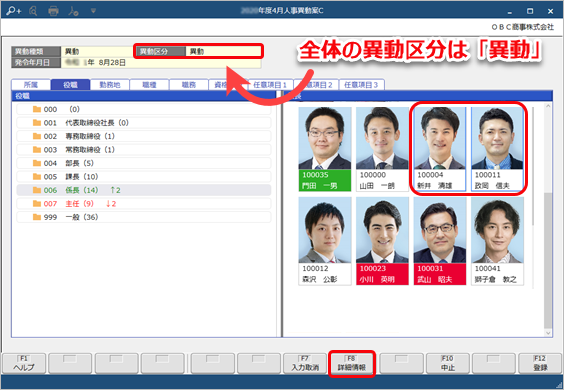Click the 発令年月日 date field
This screenshot has width=564, height=390.
[161, 63]
